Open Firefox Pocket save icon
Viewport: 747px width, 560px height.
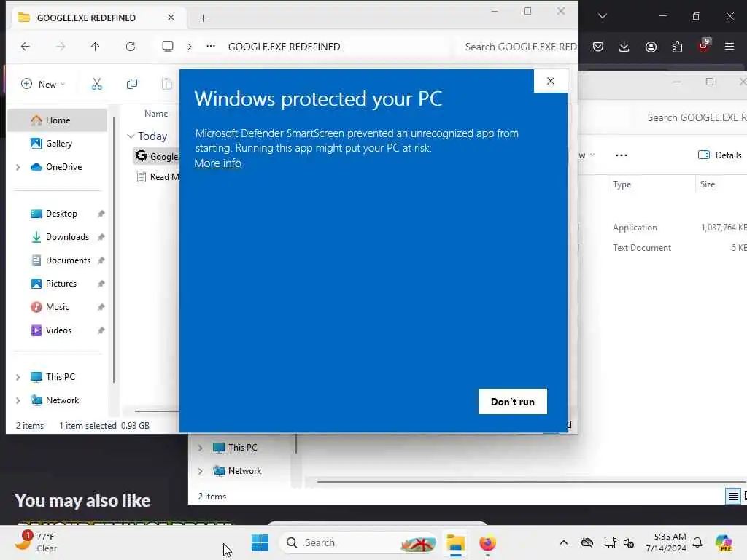point(598,46)
